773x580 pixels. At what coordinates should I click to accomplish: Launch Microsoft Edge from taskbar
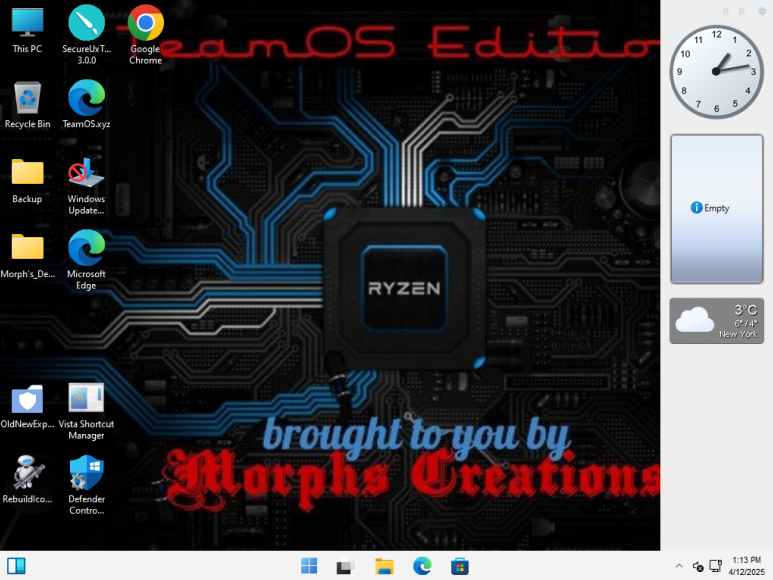coord(422,566)
